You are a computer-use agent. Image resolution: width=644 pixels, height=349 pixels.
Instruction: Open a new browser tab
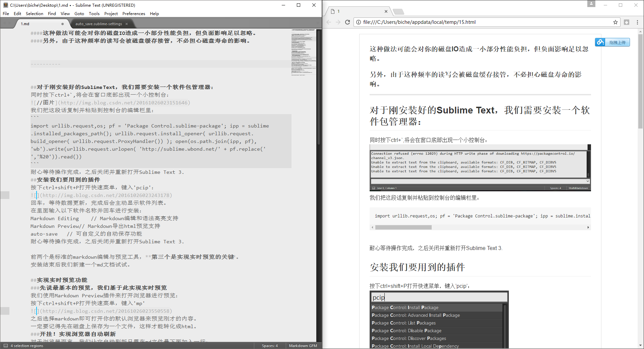pyautogui.click(x=398, y=12)
